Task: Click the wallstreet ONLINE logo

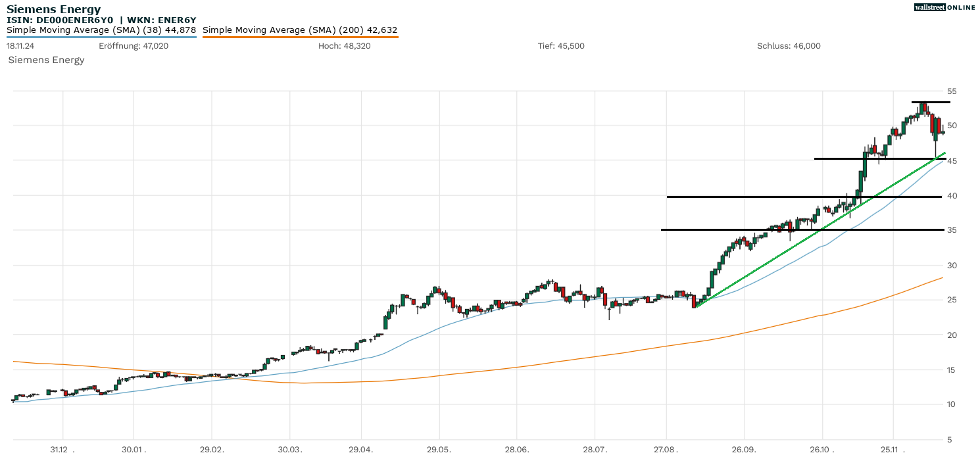Action: pos(944,7)
